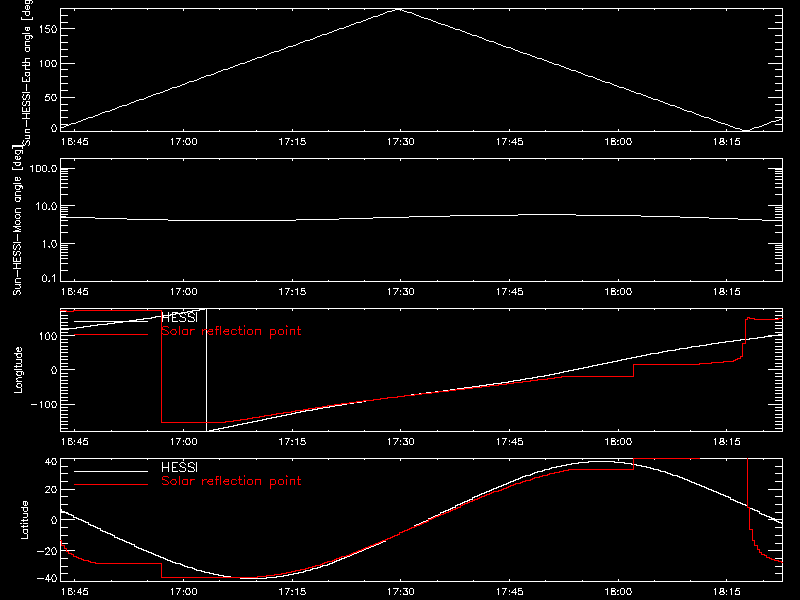Click red legend line sample in Latitude plot
800x600 pixels.
coord(111,484)
